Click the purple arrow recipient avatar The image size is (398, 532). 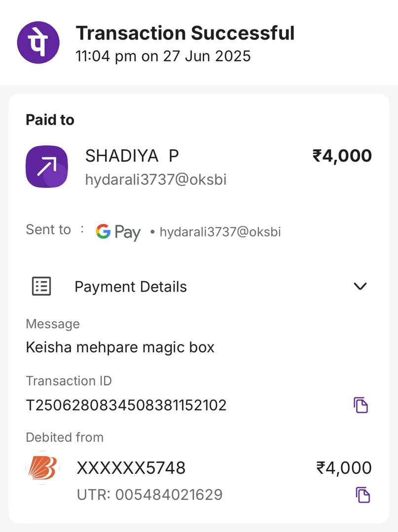tap(46, 166)
